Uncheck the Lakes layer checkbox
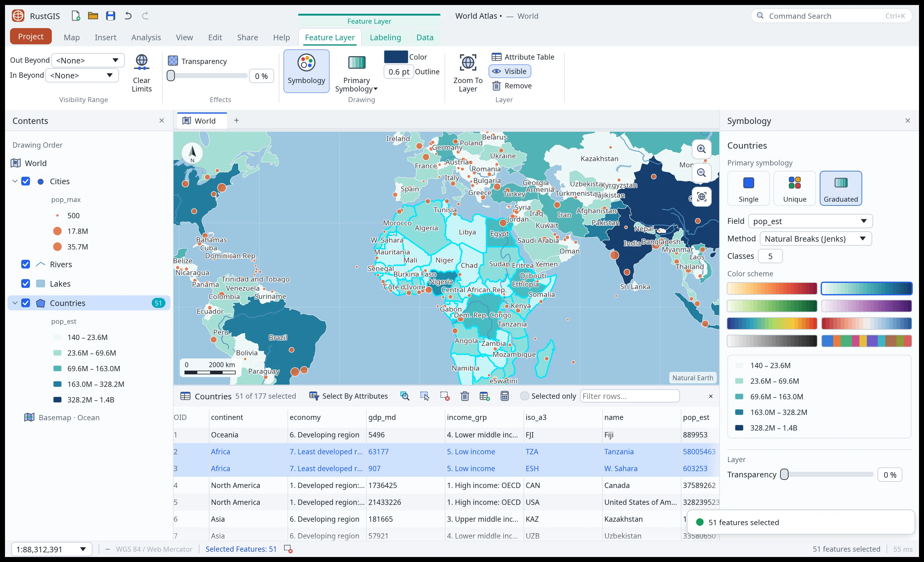This screenshot has height=562, width=924. pos(26,284)
